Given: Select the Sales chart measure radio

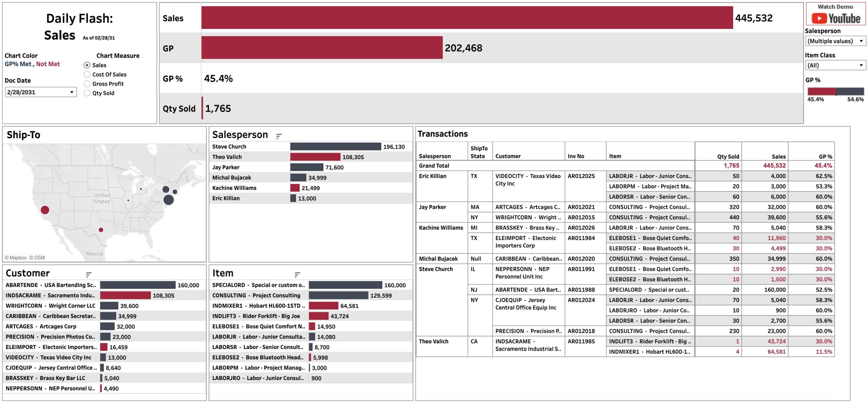Looking at the screenshot, I should [x=87, y=65].
